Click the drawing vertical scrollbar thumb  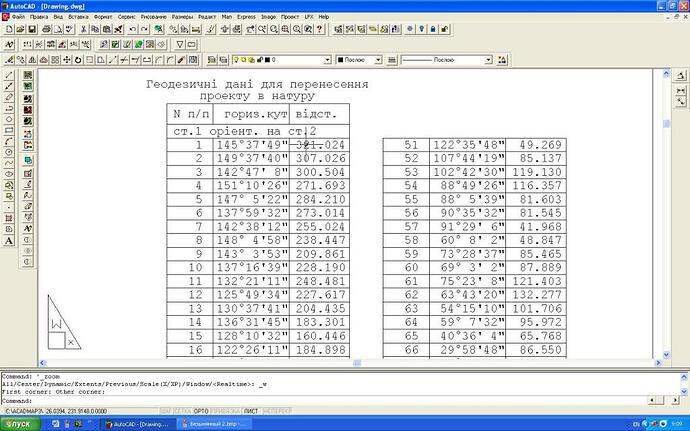point(666,124)
